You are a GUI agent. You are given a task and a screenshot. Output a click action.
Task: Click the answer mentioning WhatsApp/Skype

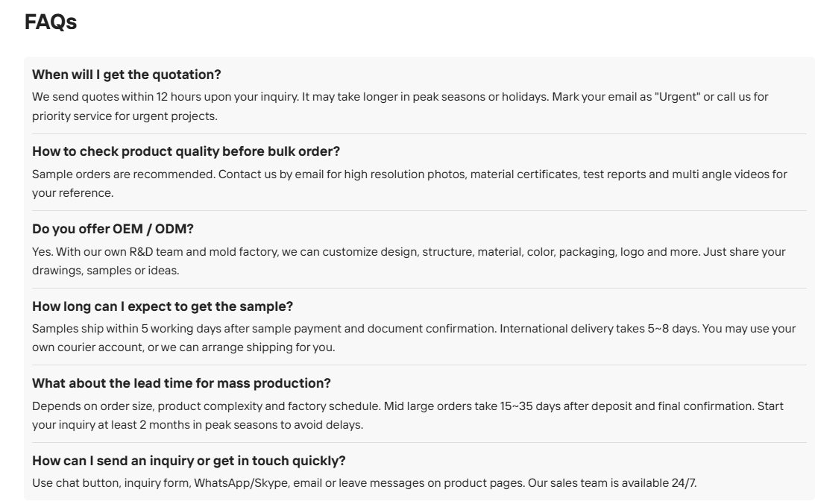pyautogui.click(x=365, y=482)
